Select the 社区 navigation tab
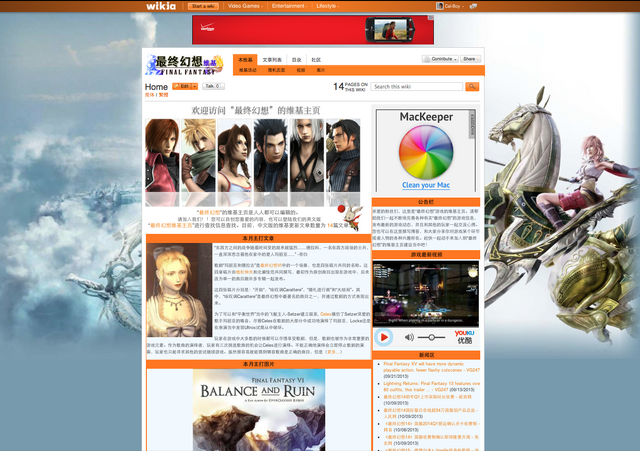 316,60
